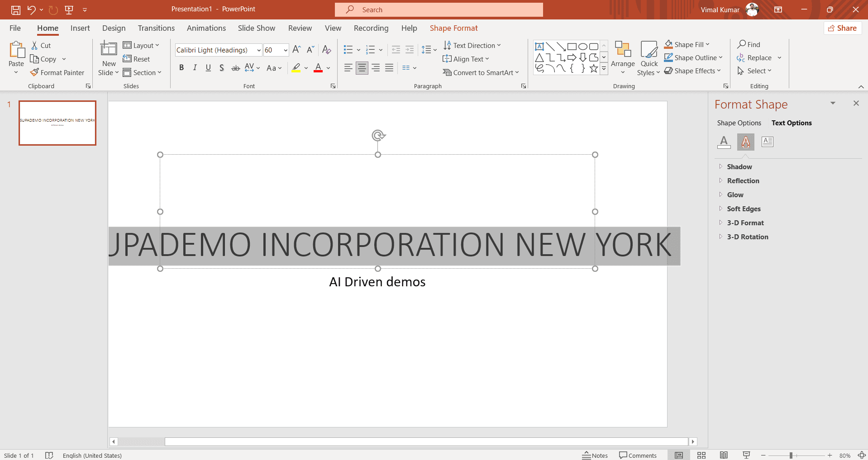
Task: Click the Convert to SmartArt button
Action: coord(481,72)
